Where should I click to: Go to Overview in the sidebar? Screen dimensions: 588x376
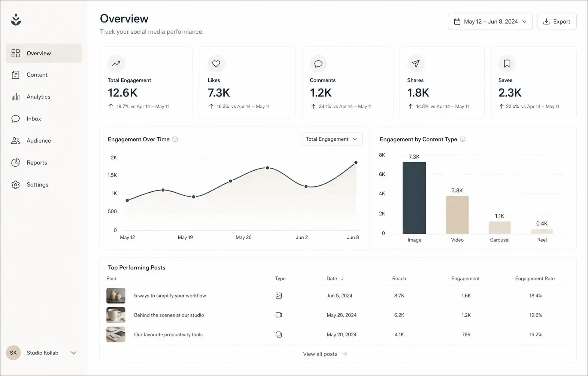pos(44,53)
